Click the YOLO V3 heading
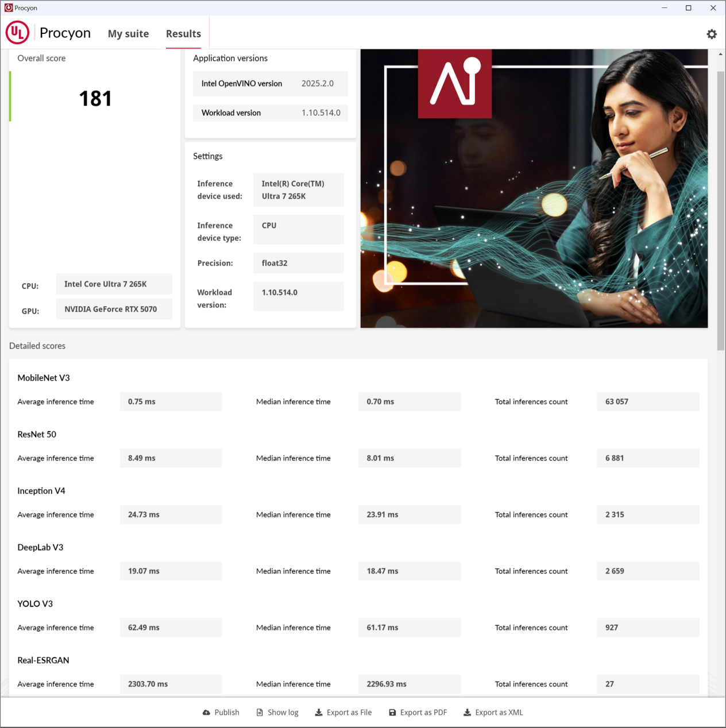Image resolution: width=726 pixels, height=728 pixels. [35, 603]
